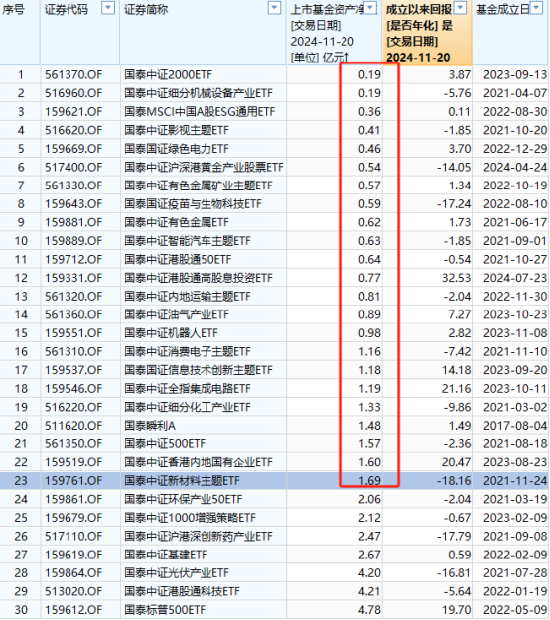Click code 516960.OF
The width and height of the screenshot is (550, 620).
point(74,93)
